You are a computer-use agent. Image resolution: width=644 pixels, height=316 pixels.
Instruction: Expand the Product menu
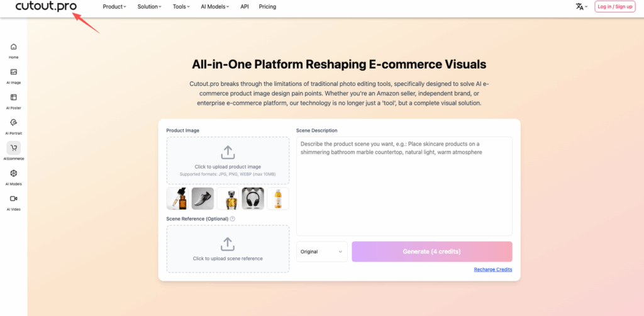pos(114,6)
